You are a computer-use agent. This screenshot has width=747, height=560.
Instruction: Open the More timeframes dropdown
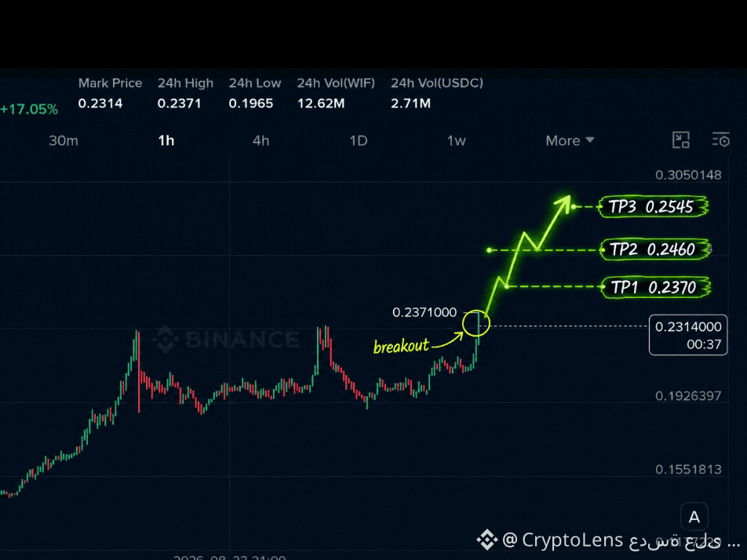point(570,141)
